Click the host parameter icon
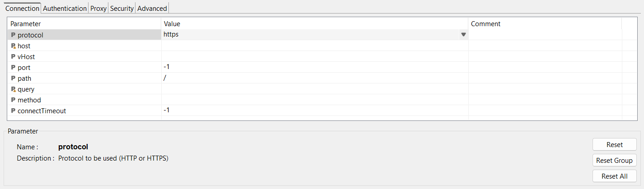 (14, 46)
